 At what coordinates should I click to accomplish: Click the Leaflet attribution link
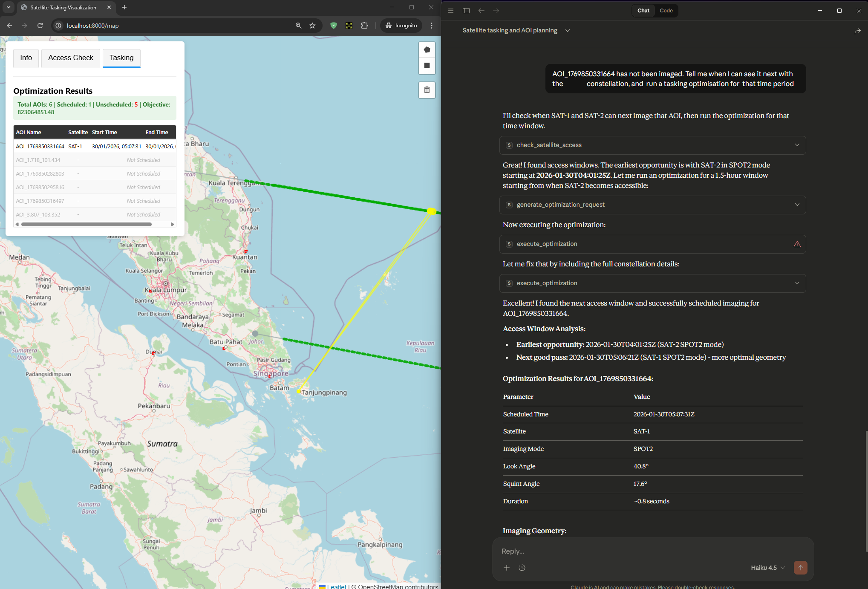(x=338, y=586)
